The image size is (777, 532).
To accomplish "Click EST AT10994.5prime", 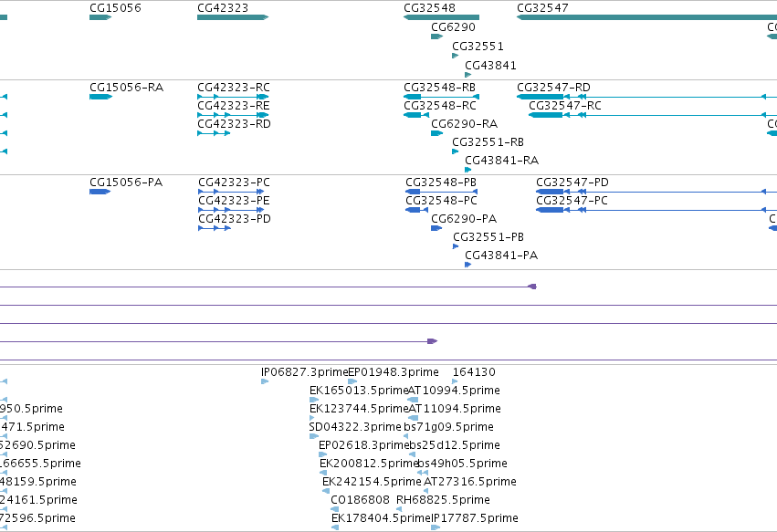I will tap(454, 391).
